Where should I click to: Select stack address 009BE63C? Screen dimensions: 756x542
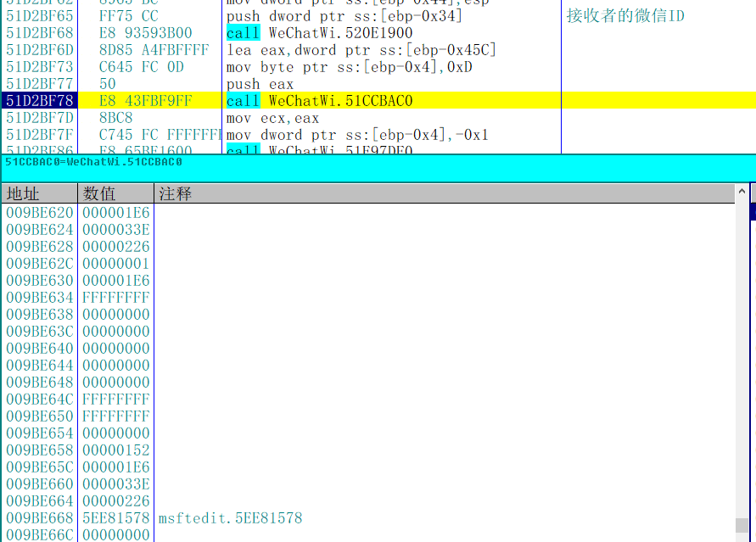coord(40,331)
